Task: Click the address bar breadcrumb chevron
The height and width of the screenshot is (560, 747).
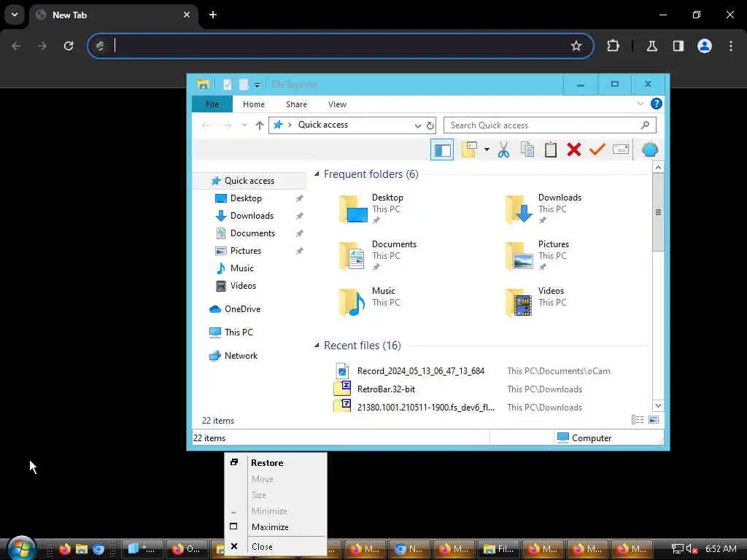Action: point(290,125)
